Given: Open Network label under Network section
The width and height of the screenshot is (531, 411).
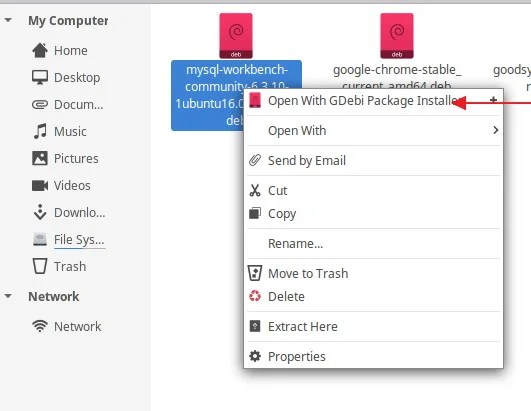Looking at the screenshot, I should (78, 327).
